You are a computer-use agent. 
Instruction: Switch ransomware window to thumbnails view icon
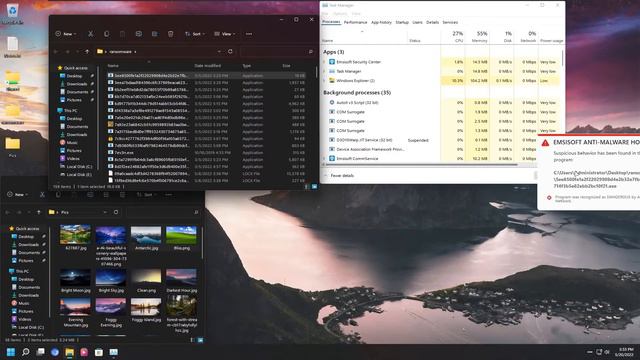tap(314, 187)
